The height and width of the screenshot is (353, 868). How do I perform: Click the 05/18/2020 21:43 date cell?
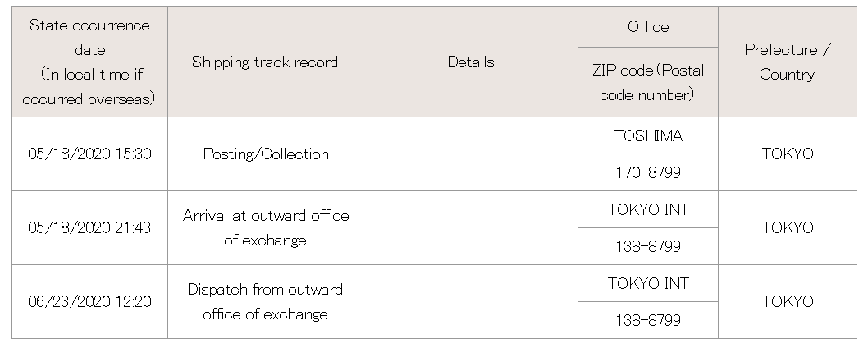tap(89, 227)
